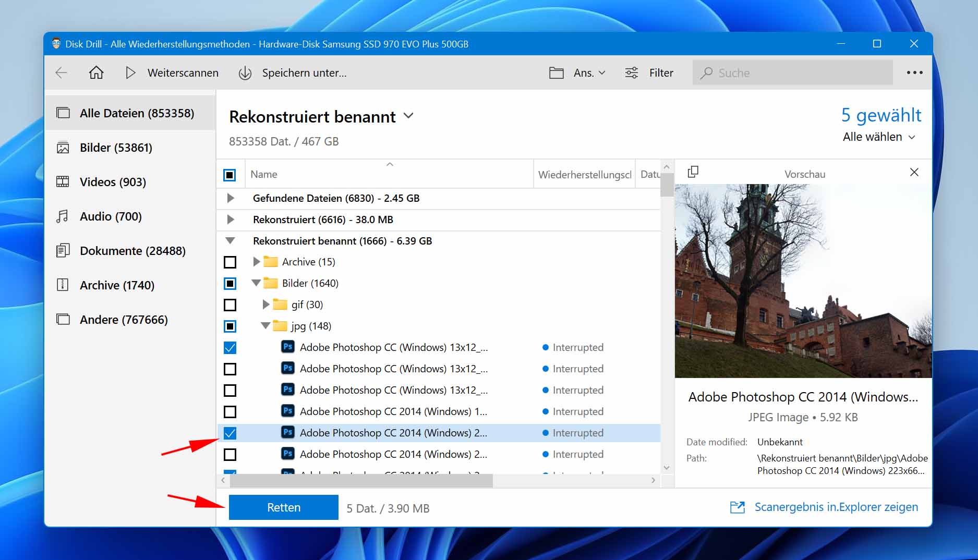
Task: Sort by the Name column header
Action: pos(389,174)
